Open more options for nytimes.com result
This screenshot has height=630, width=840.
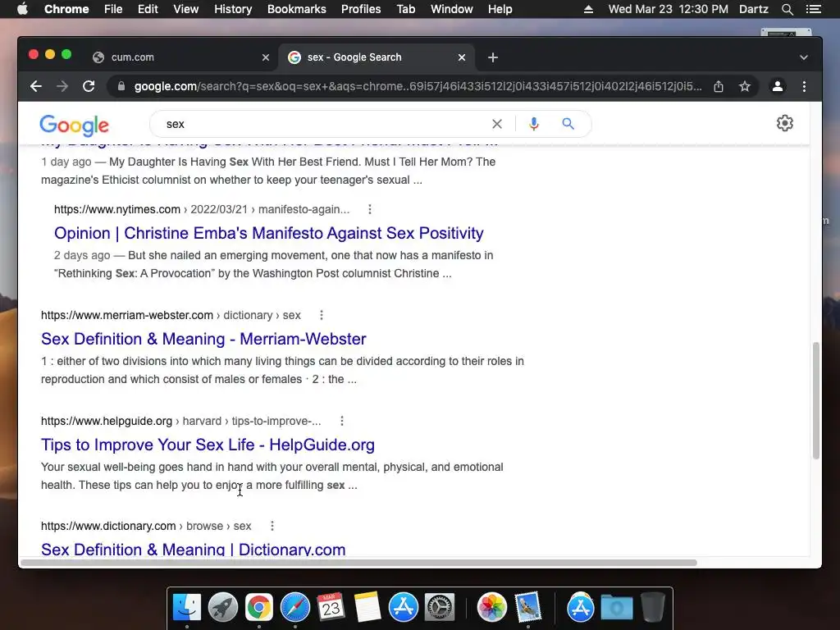pos(370,209)
